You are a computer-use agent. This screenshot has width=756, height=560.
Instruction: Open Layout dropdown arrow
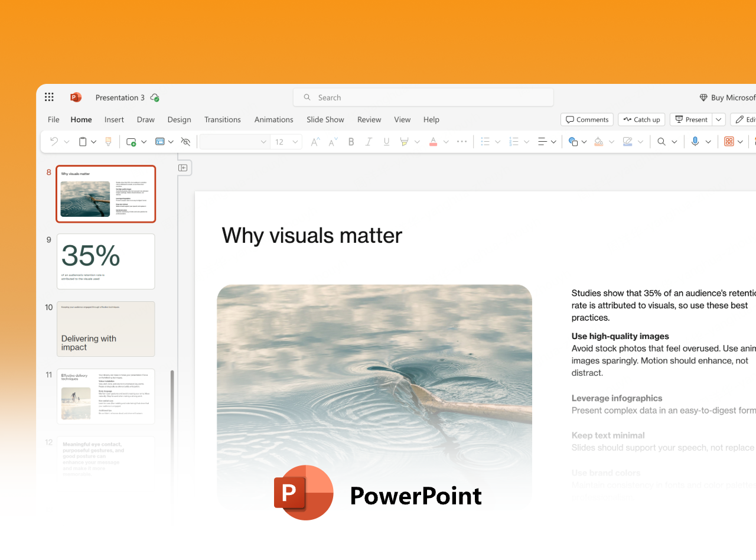click(x=171, y=142)
